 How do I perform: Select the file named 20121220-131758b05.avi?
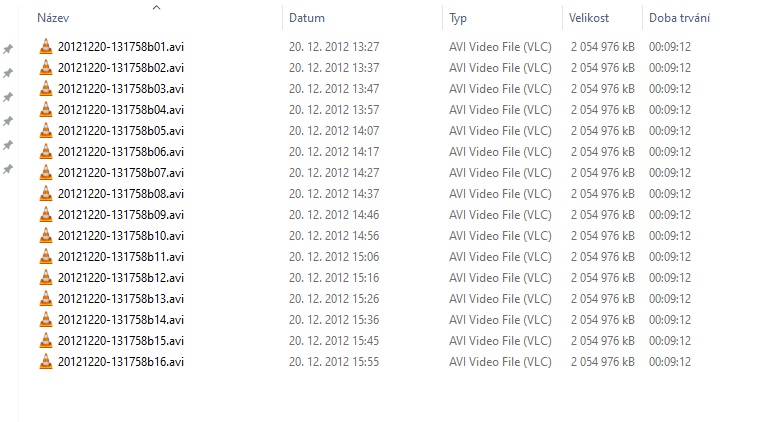coord(121,130)
